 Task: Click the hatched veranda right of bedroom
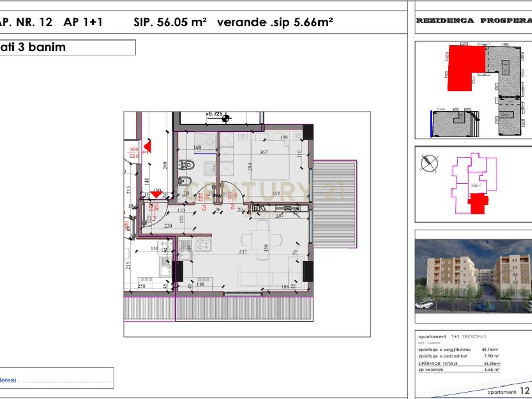[336, 204]
